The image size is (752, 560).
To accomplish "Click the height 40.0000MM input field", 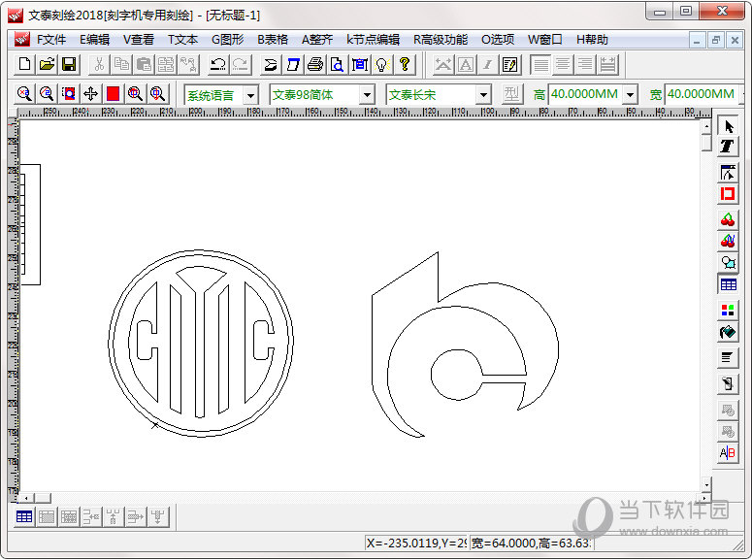I will [x=585, y=94].
